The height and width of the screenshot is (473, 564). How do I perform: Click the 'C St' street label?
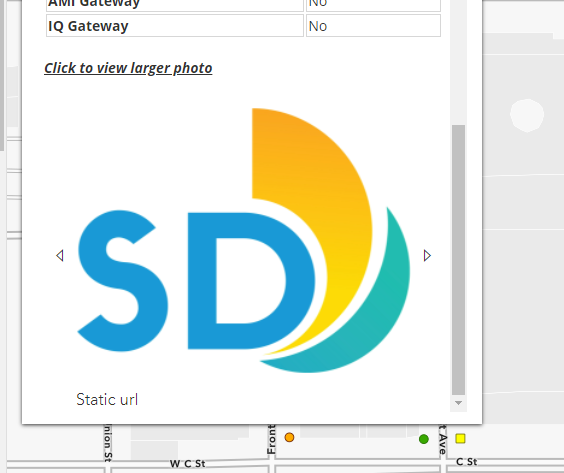[x=467, y=461]
